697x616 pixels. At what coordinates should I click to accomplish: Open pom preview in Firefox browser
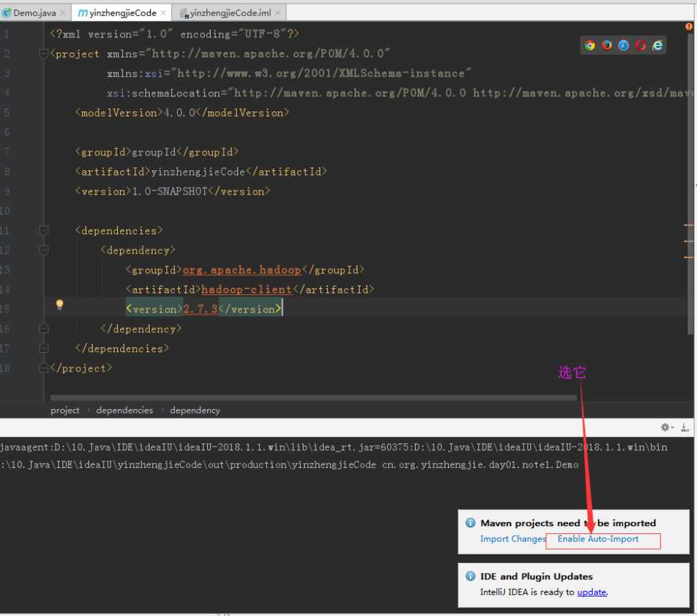[x=607, y=45]
